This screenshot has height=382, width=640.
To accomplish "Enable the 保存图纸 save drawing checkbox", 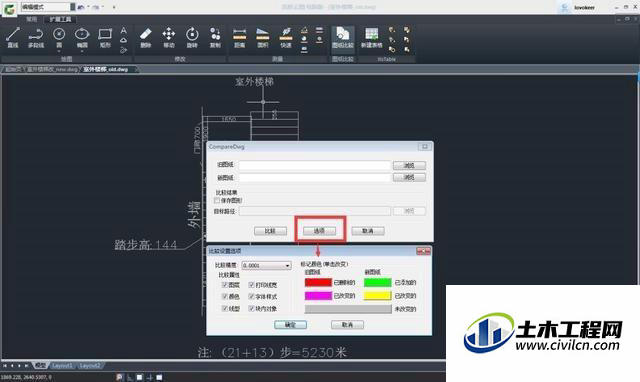I will [x=217, y=200].
